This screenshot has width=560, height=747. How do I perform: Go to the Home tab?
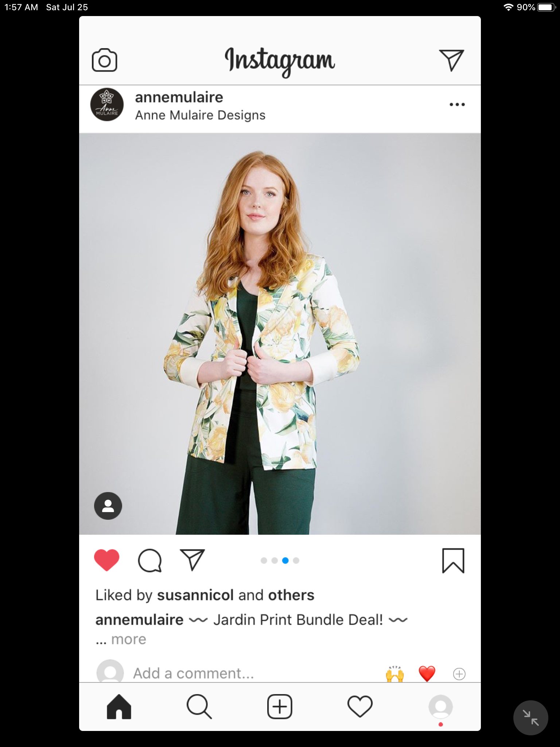[x=119, y=707]
